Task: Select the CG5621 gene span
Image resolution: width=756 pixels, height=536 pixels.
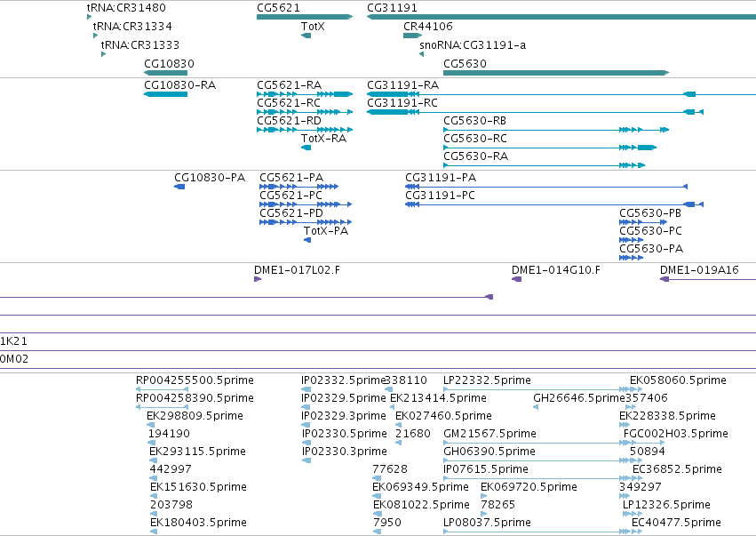Action: pyautogui.click(x=305, y=17)
